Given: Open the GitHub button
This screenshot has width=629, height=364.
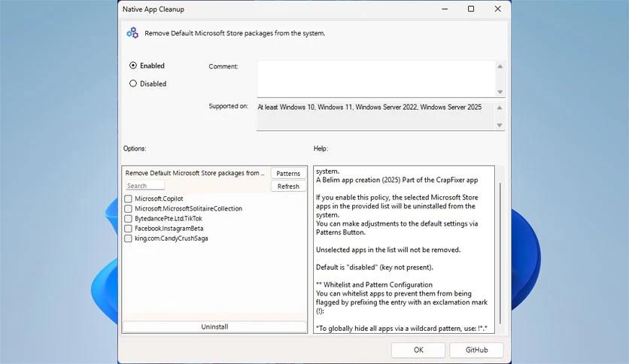Looking at the screenshot, I should (476, 350).
